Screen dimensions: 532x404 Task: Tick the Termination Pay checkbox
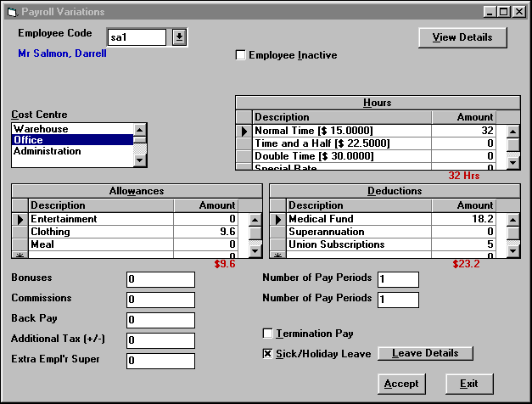point(268,334)
